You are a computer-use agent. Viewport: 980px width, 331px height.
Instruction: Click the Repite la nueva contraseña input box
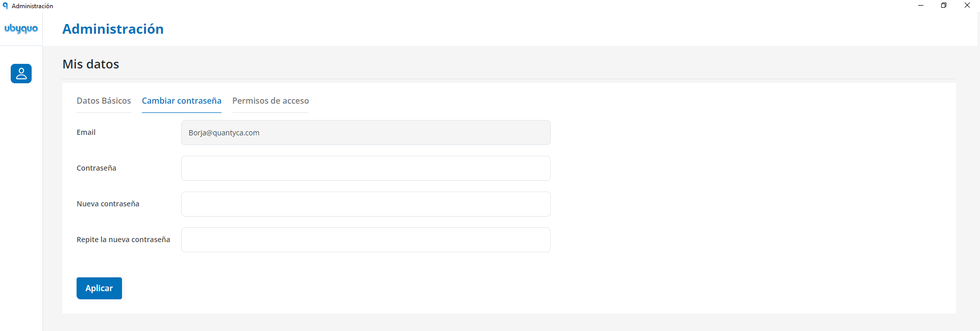(366, 240)
